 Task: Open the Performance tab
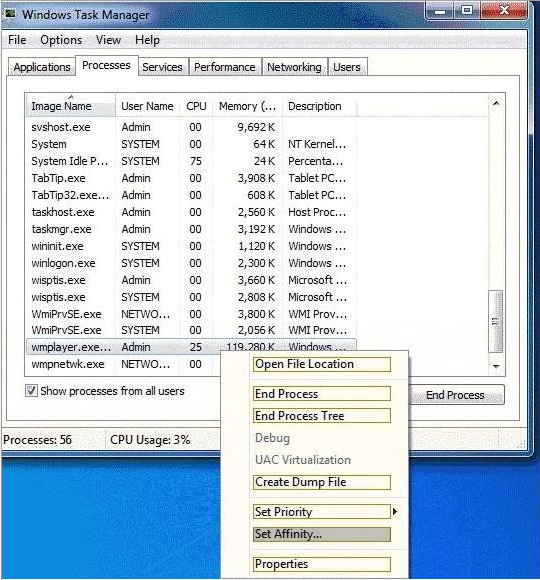click(x=225, y=67)
